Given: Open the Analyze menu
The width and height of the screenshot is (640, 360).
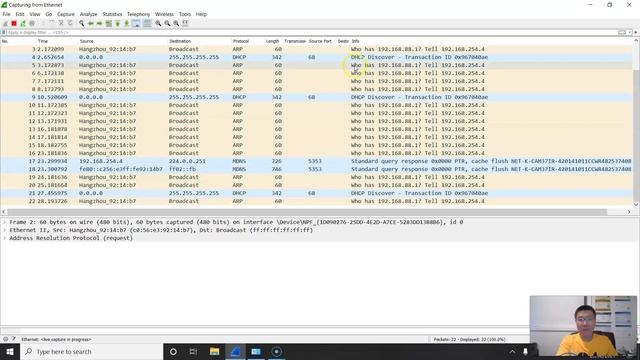Looking at the screenshot, I should point(89,14).
